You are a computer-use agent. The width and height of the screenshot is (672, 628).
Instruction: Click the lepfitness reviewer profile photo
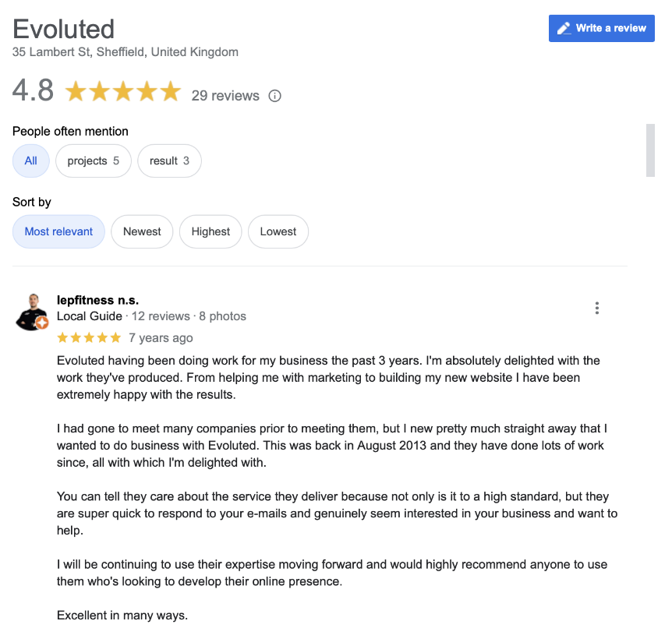coord(31,311)
